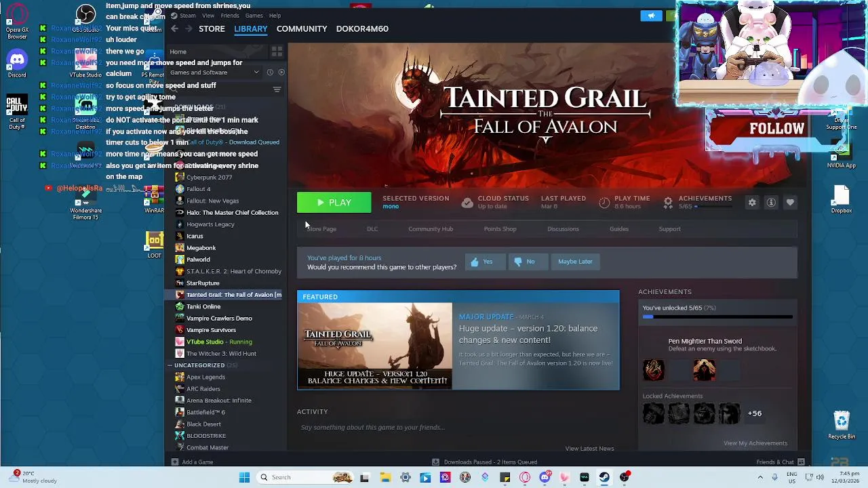Screen dimensions: 868x488
Task: Open the Guides link
Action: [618, 229]
